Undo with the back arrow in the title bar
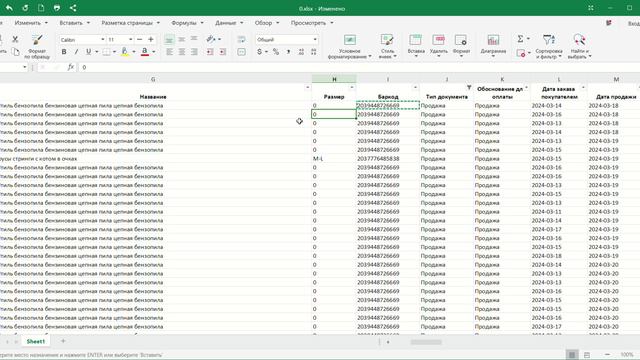The height and width of the screenshot is (360, 640). [x=9, y=8]
